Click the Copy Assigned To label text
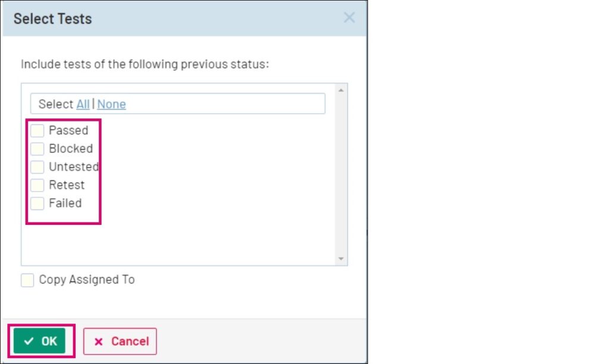609x364 pixels. 87,280
